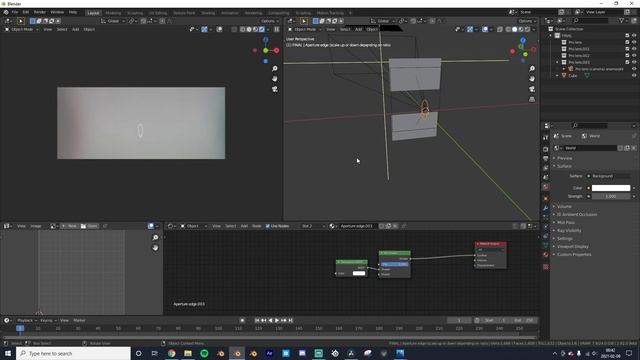
Task: Open the Window menu
Action: point(57,12)
